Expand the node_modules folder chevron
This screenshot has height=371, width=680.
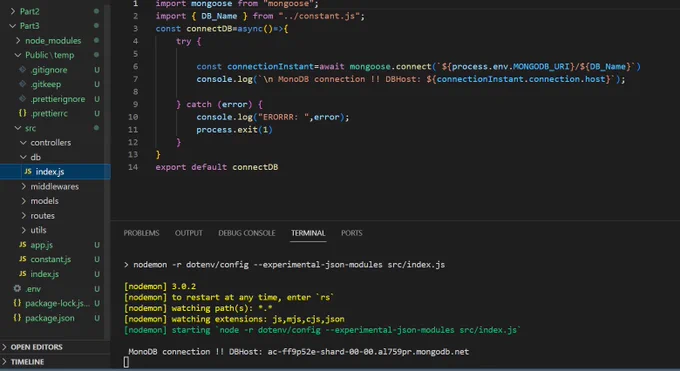(18, 40)
